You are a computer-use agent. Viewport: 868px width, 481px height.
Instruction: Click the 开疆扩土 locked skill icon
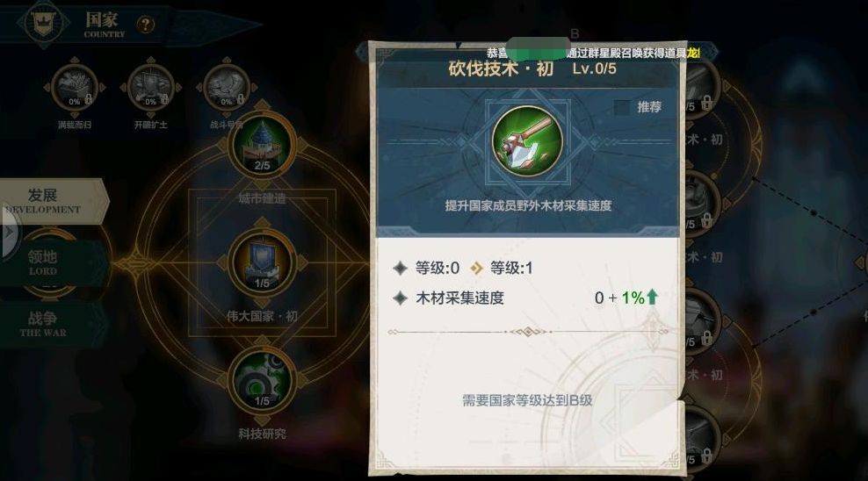pos(150,88)
